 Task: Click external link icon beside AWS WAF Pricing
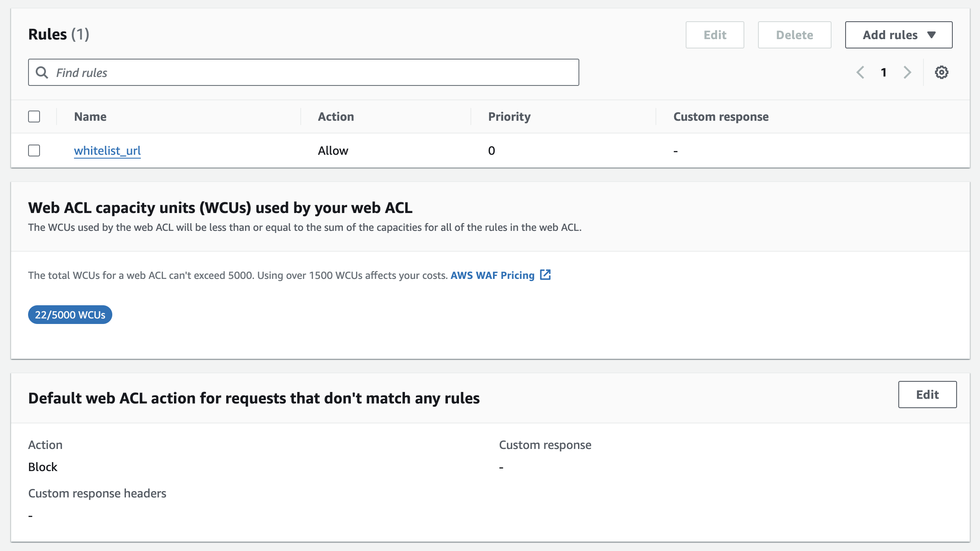(545, 275)
